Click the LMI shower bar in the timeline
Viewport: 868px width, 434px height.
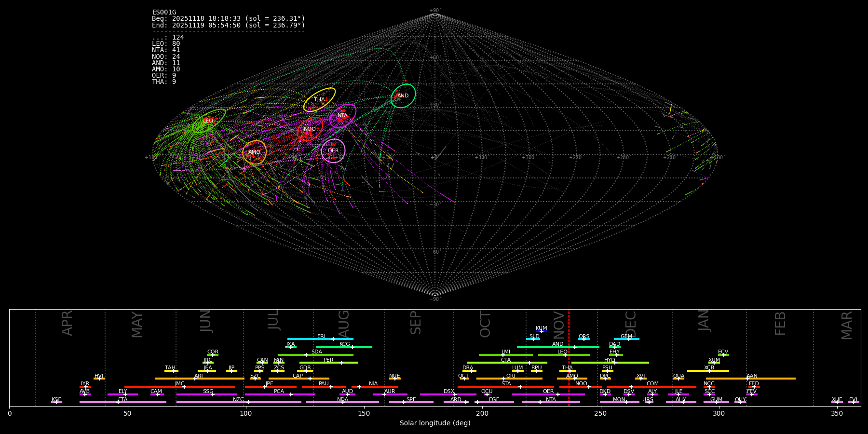tap(506, 355)
